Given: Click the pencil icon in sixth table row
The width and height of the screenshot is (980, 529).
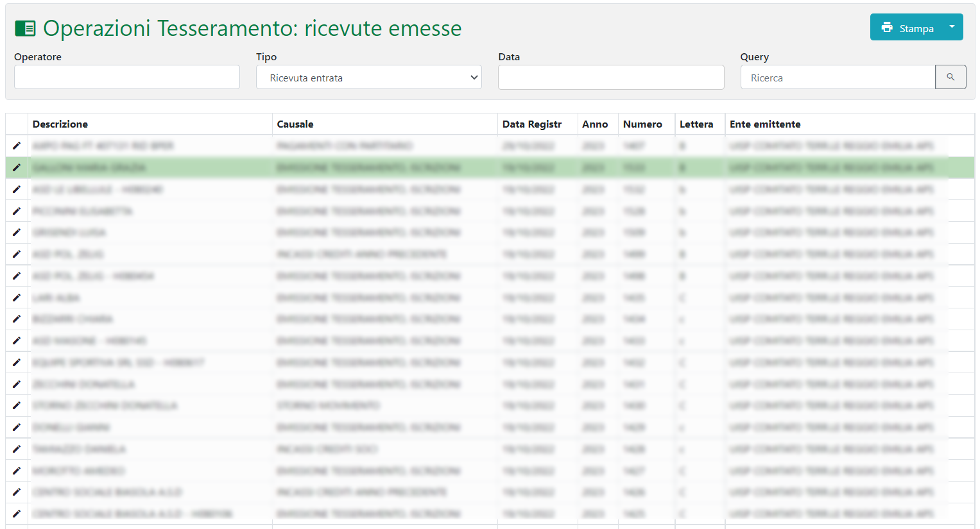Looking at the screenshot, I should (x=17, y=254).
